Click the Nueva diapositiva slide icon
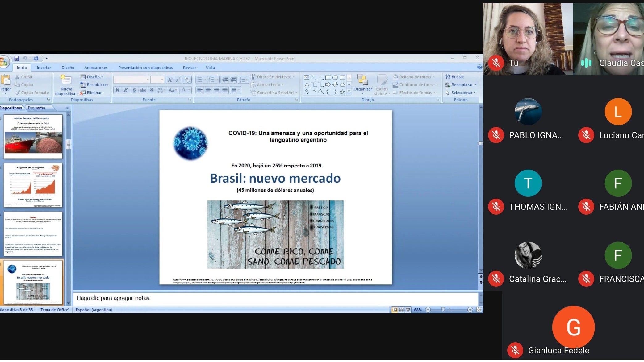 [x=66, y=80]
